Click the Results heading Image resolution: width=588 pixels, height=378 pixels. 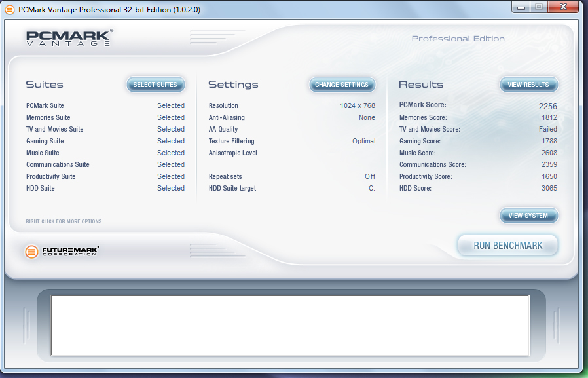(421, 85)
